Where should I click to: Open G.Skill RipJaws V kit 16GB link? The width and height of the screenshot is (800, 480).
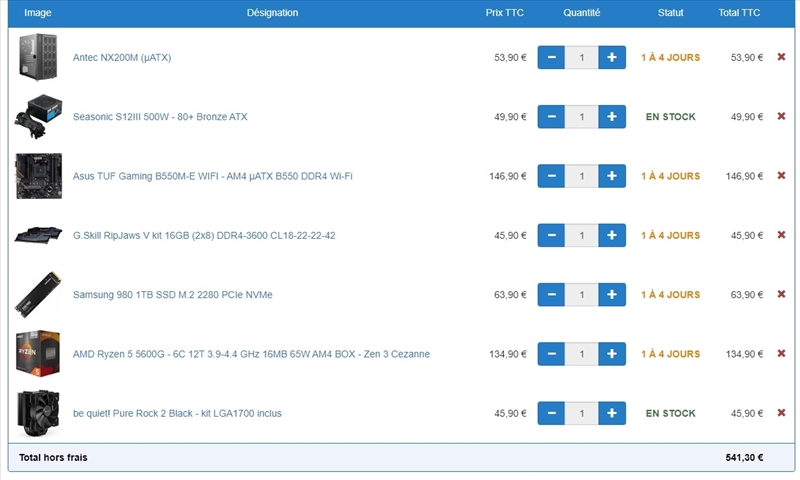click(x=204, y=235)
